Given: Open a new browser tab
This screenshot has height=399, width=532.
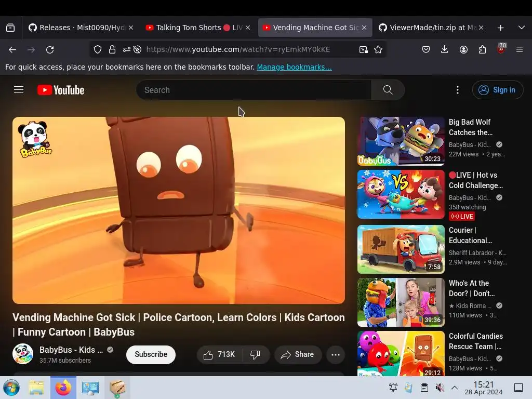Looking at the screenshot, I should pos(500,28).
